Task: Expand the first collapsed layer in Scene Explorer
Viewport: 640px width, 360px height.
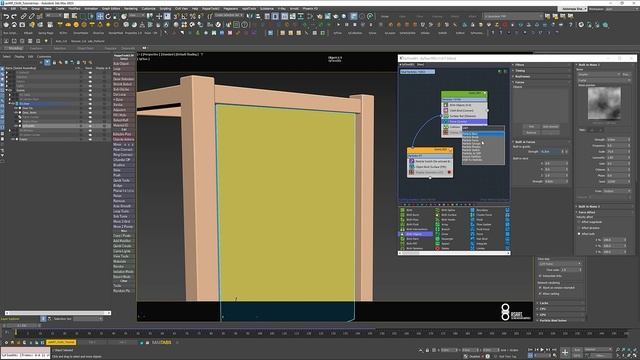Action: pos(7,73)
